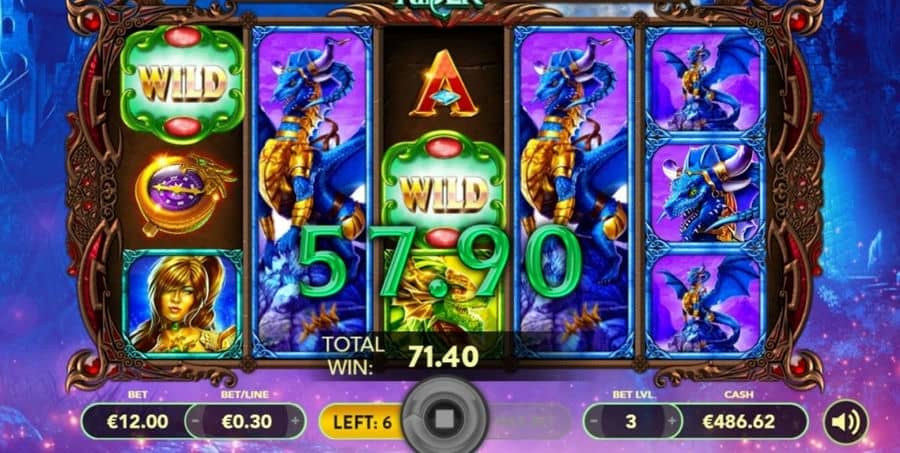Click the blue dragon head on fifth reel
Screen dimensions: 900x453
coord(705,192)
